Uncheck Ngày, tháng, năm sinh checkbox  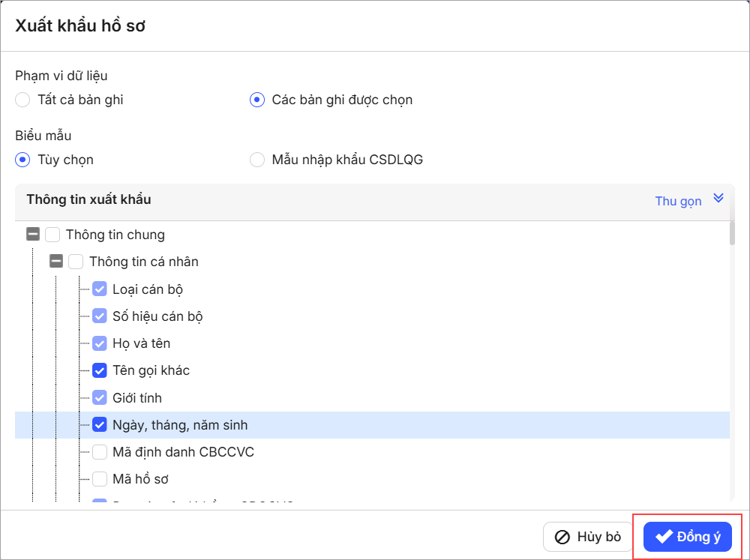[100, 425]
